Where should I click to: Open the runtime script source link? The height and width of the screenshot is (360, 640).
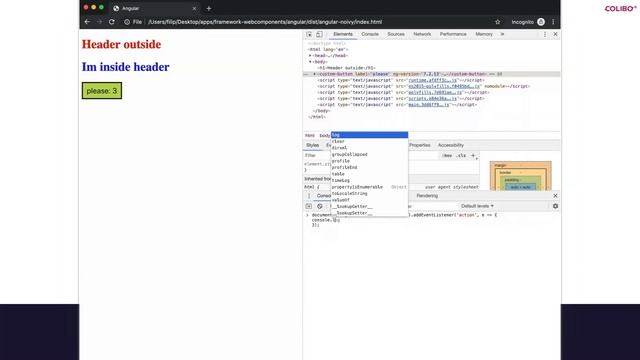click(x=433, y=80)
